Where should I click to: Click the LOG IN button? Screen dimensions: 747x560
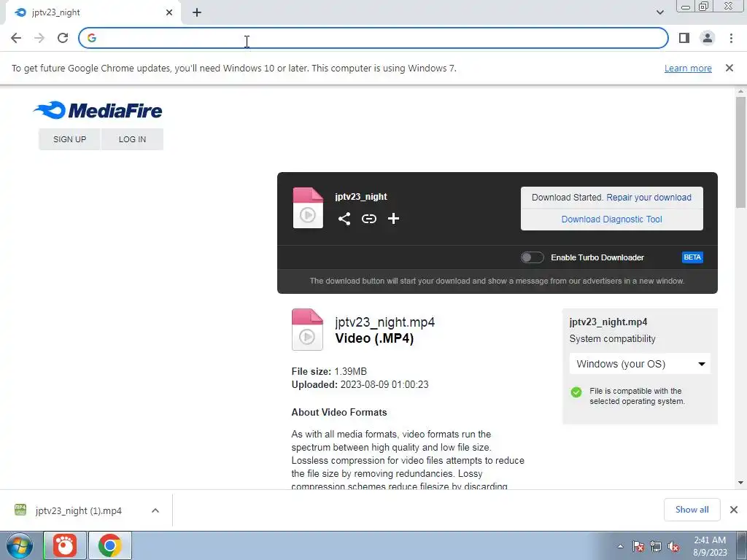132,139
